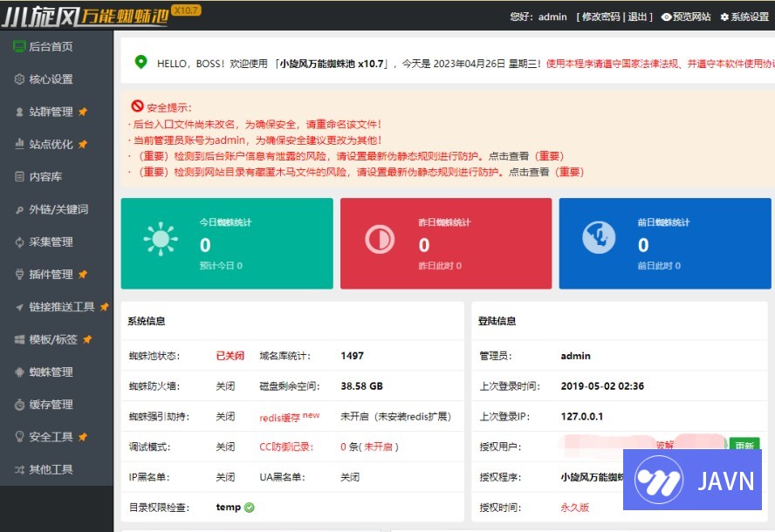
Task: Click the shuffle icon beside 其他工具
Action: 19,469
